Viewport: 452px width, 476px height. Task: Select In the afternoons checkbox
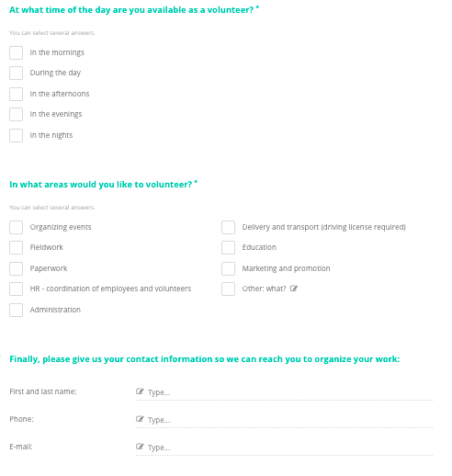(x=16, y=94)
